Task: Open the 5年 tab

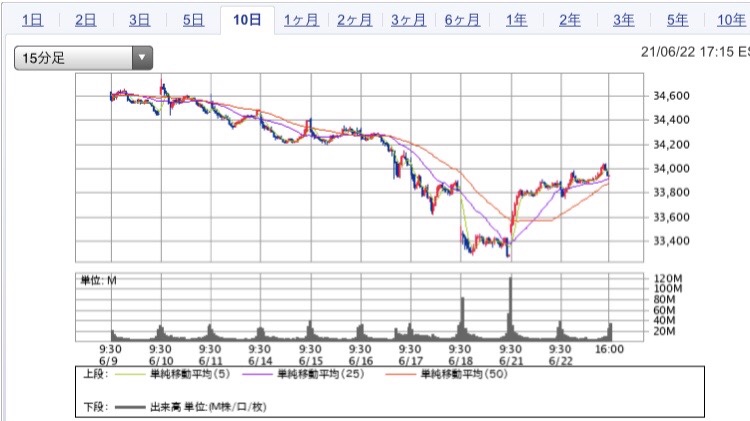Action: pos(677,20)
